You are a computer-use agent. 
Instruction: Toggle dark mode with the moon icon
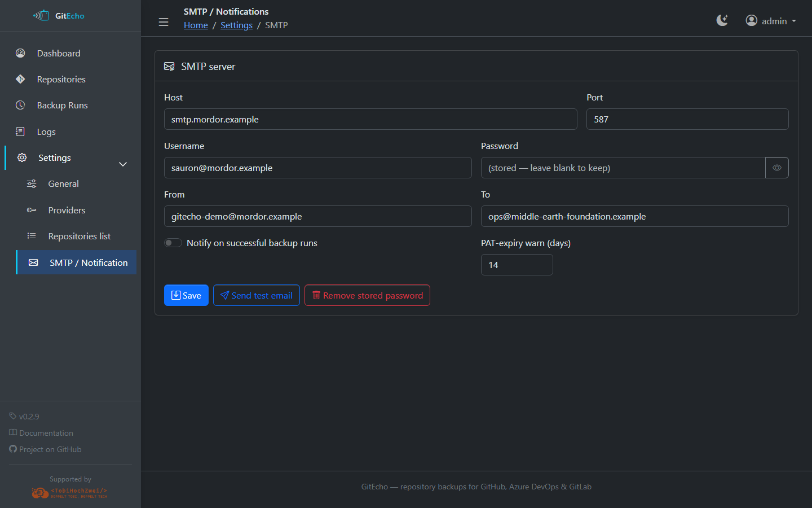coord(722,21)
